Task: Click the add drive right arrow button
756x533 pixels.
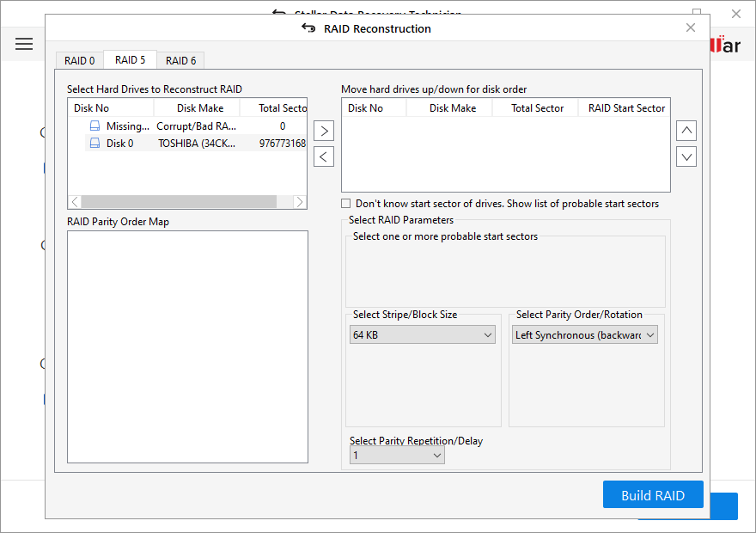Action: [x=323, y=131]
